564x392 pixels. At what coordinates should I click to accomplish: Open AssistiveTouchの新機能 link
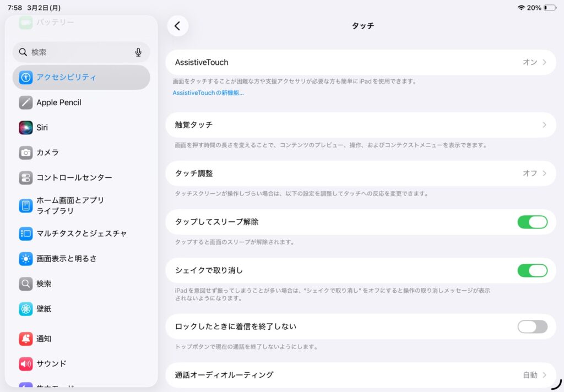click(208, 93)
